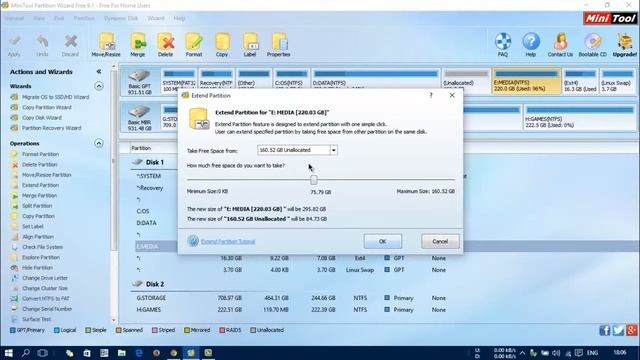Show hidden system tray icons chevron
The image size is (640, 360).
point(522,353)
